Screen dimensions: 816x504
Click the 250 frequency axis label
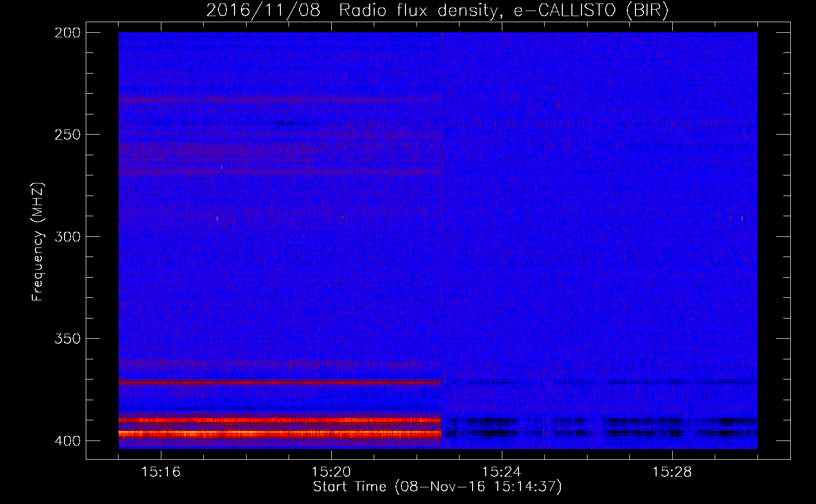(68, 135)
